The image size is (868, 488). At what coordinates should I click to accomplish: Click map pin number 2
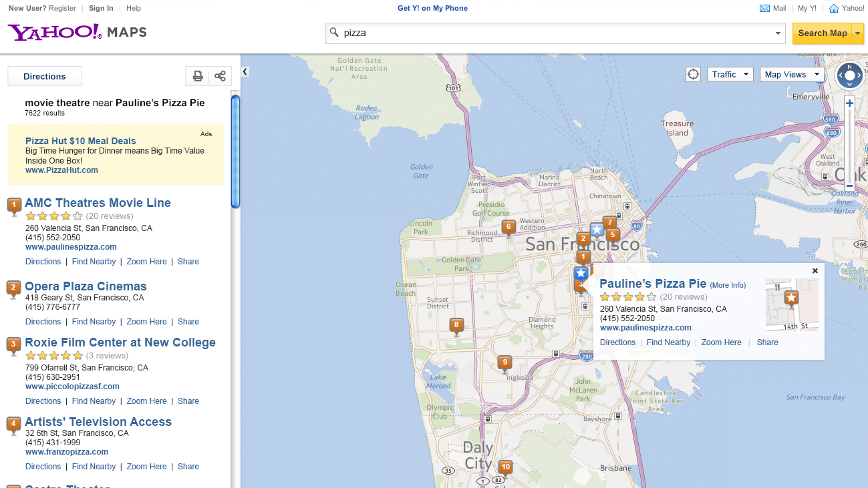click(583, 240)
